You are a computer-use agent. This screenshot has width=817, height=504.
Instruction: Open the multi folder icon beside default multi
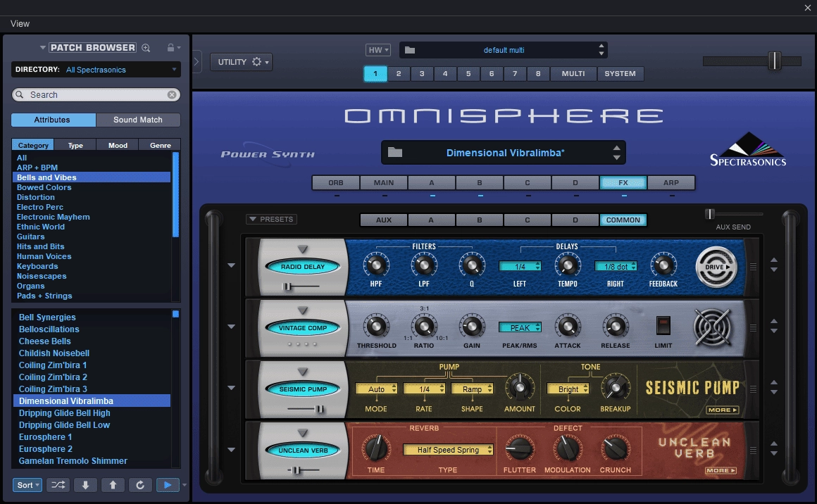410,50
